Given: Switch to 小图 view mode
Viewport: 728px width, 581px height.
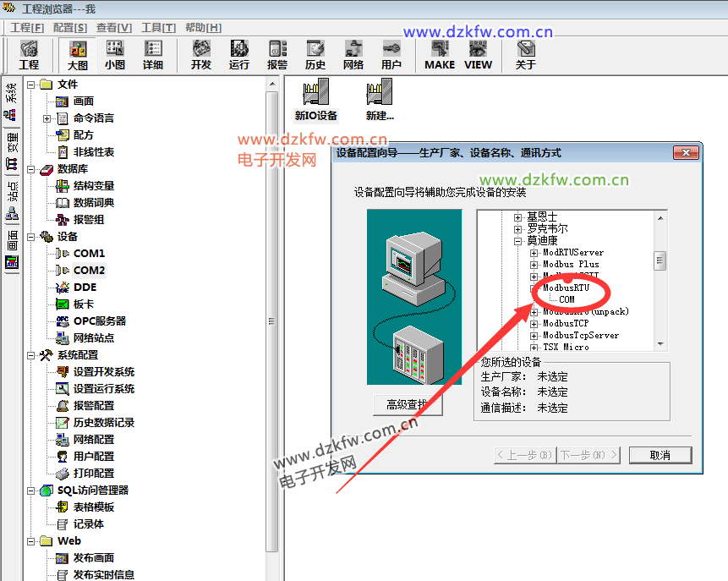Looking at the screenshot, I should 115,55.
